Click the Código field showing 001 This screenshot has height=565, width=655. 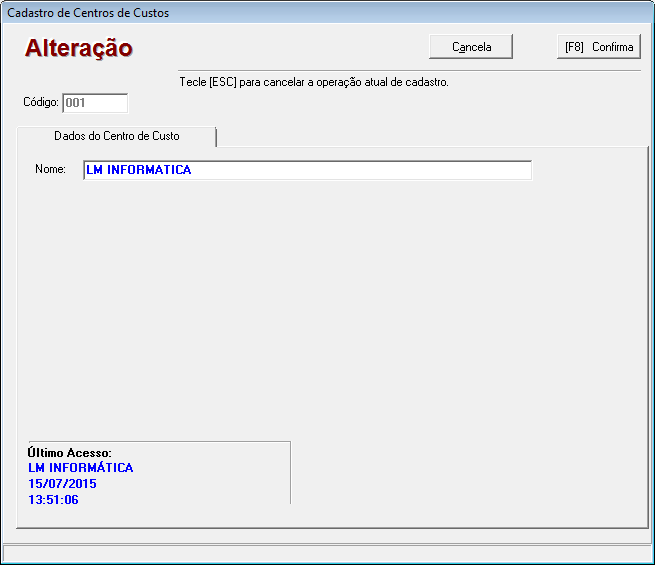click(95, 102)
